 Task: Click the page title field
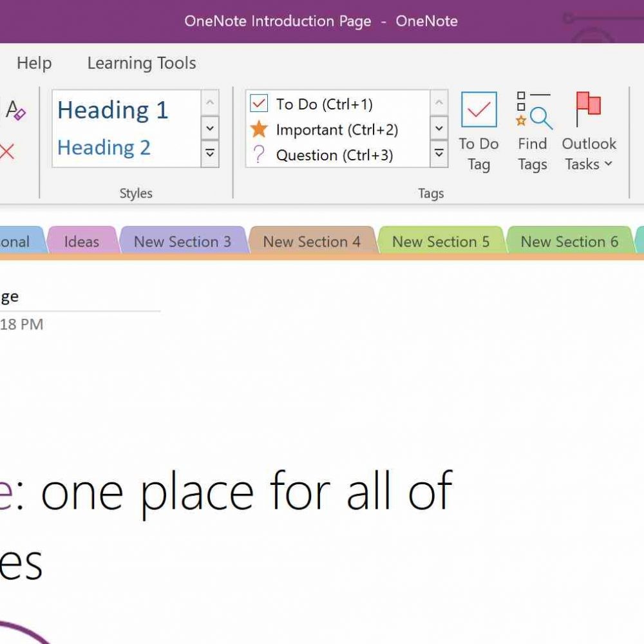(x=80, y=296)
